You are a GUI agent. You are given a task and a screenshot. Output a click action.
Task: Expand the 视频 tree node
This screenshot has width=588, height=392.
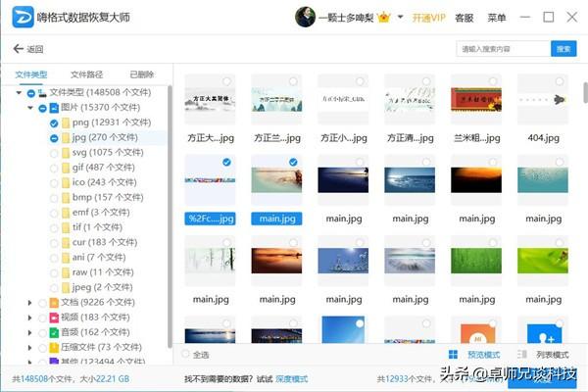tap(29, 318)
